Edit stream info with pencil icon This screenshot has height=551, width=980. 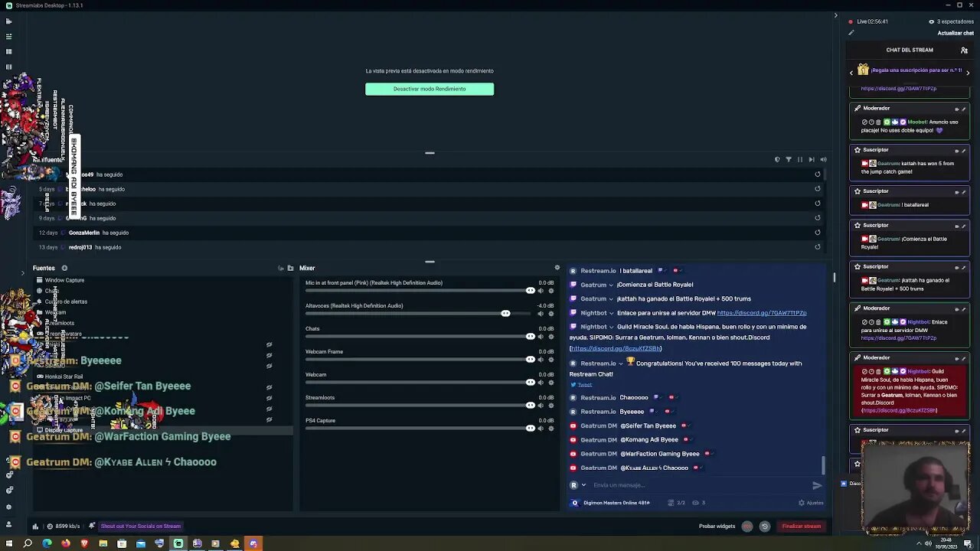(x=851, y=33)
